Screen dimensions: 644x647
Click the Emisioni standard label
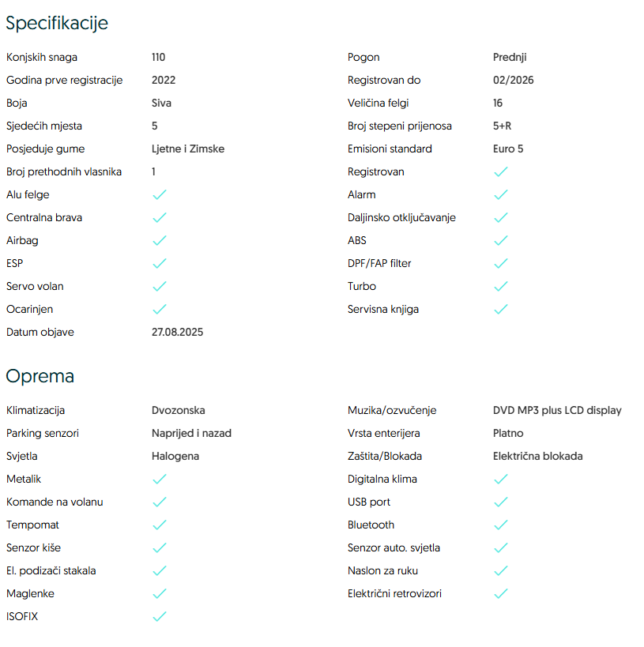coord(390,149)
